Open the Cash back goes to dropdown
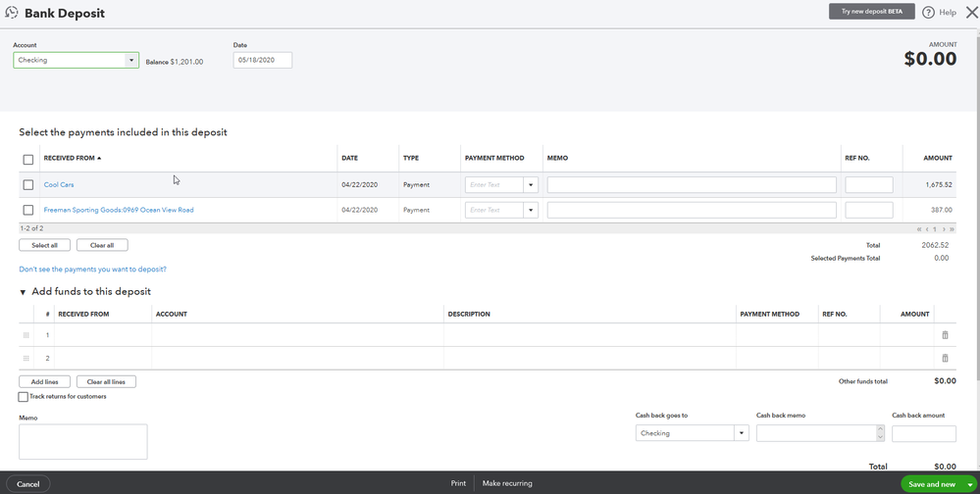This screenshot has height=494, width=980. click(x=742, y=433)
